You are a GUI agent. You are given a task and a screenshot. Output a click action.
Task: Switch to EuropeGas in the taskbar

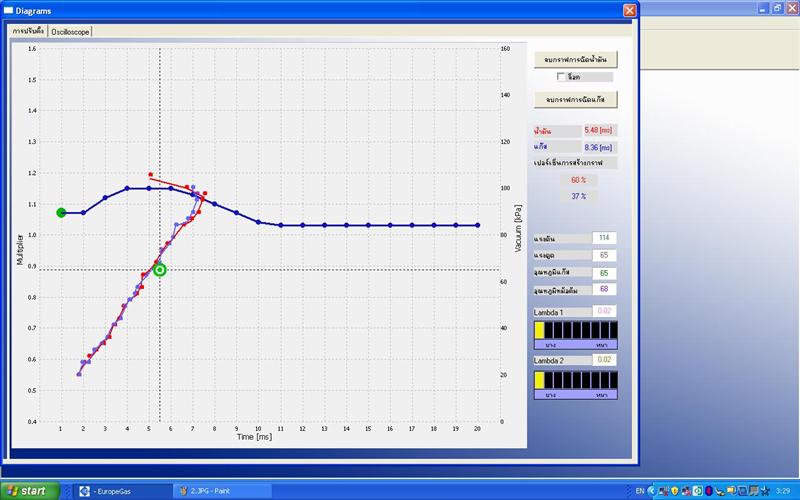(x=122, y=491)
